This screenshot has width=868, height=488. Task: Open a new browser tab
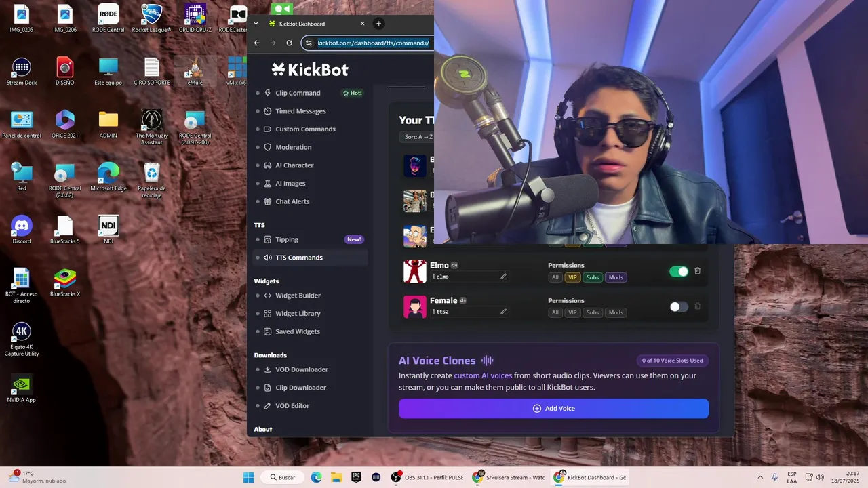coord(378,23)
